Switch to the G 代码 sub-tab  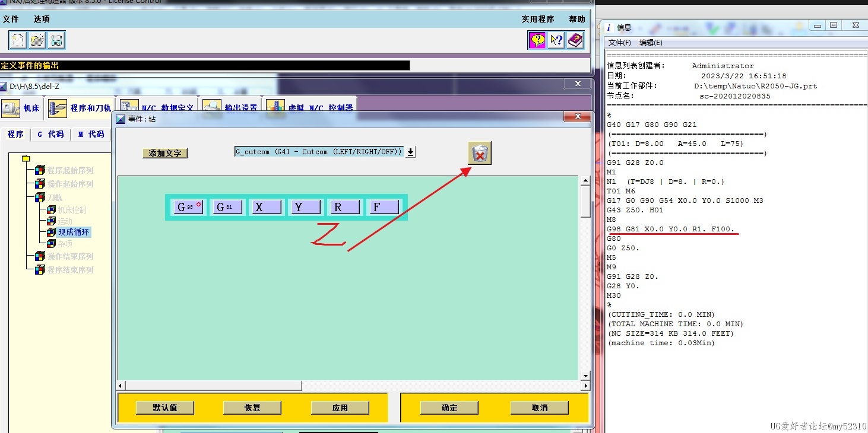pyautogui.click(x=50, y=135)
